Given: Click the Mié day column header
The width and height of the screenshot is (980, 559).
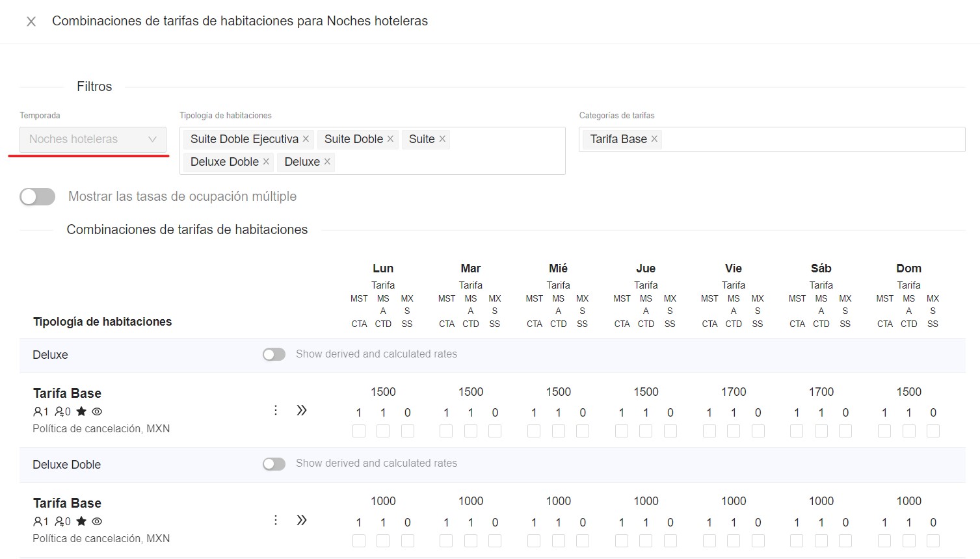Looking at the screenshot, I should pos(558,268).
